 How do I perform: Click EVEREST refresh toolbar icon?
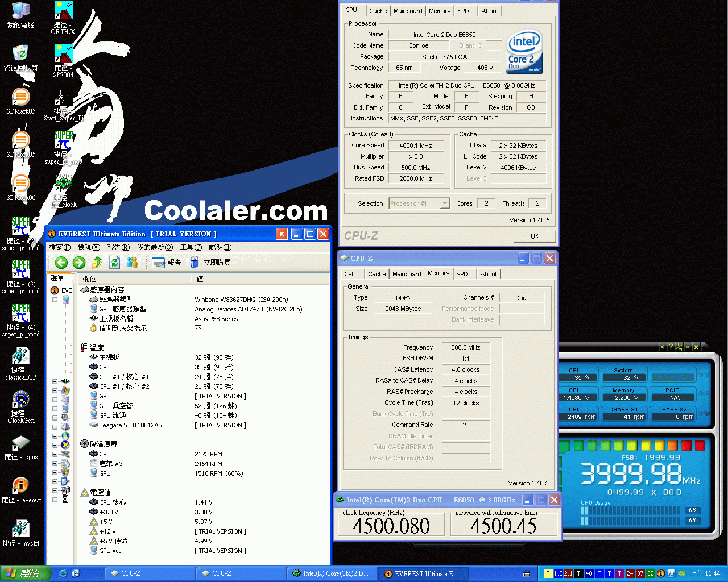click(114, 262)
